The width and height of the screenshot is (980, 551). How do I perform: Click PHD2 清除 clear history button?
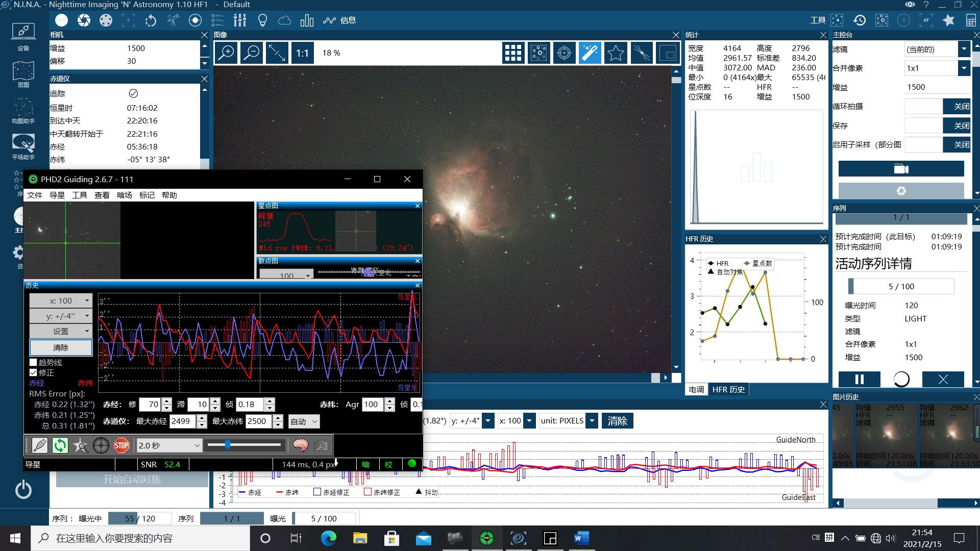point(61,347)
